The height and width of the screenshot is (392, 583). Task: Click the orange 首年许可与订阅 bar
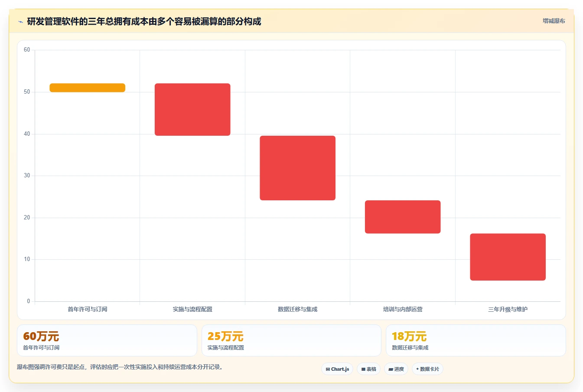click(88, 88)
